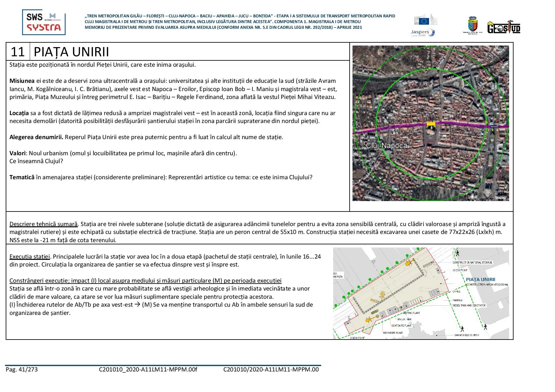The image size is (555, 392).
Task: Click the underlined 'Constrângeri execuție' heading
Action: (x=145, y=281)
